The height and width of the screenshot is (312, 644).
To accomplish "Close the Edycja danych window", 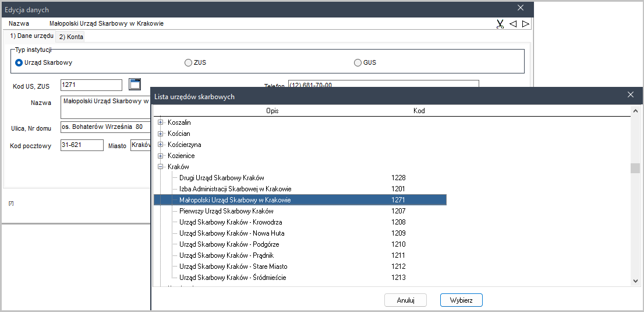I will (521, 8).
